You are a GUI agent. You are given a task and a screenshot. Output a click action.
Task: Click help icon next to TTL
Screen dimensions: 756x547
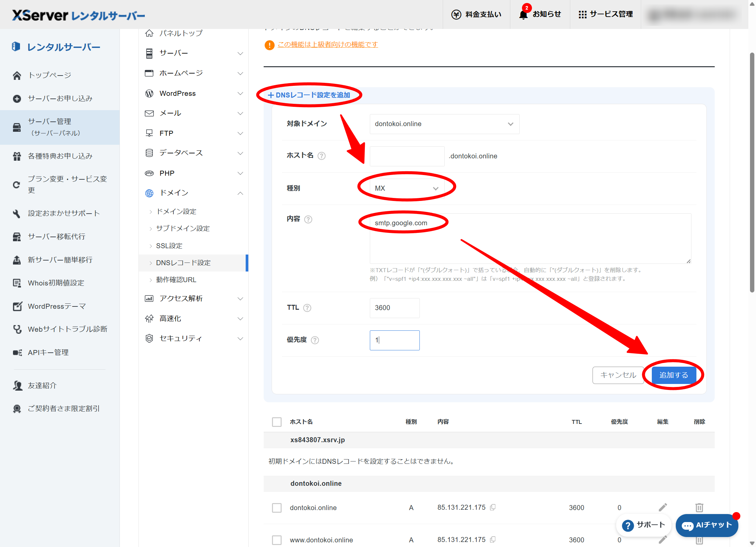(x=307, y=308)
